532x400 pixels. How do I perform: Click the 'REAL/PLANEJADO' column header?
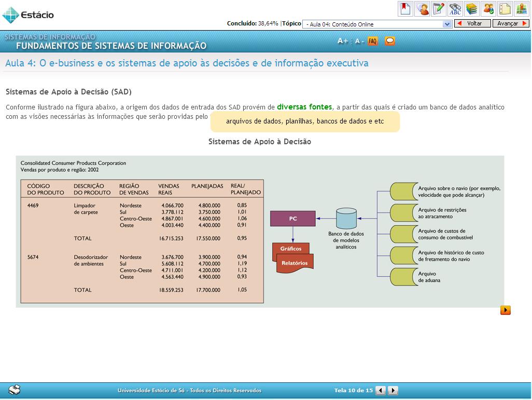tap(246, 189)
